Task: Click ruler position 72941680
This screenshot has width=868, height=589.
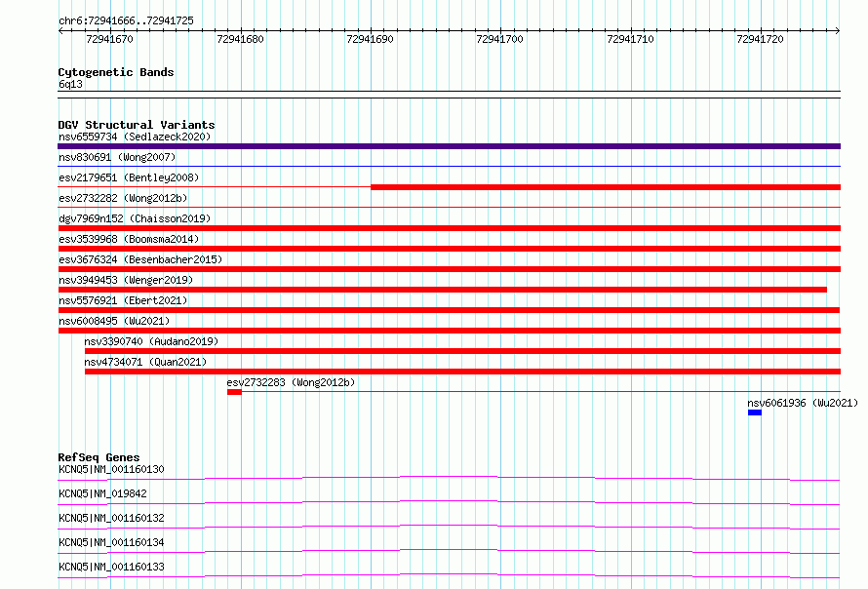Action: click(x=240, y=39)
